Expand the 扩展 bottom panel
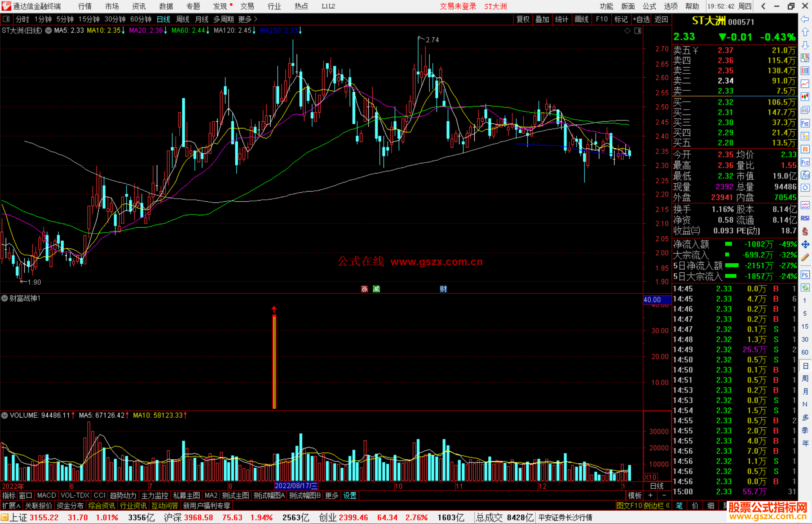 (11, 506)
